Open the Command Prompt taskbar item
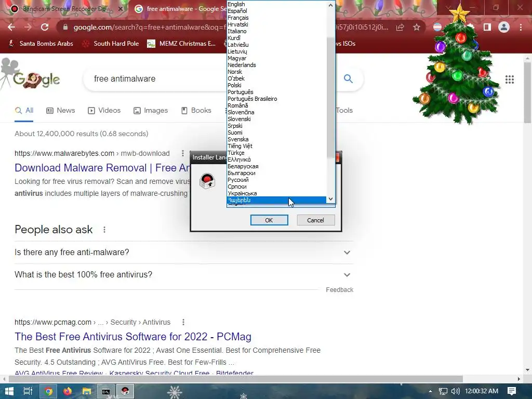The width and height of the screenshot is (532, 399). pos(106,391)
